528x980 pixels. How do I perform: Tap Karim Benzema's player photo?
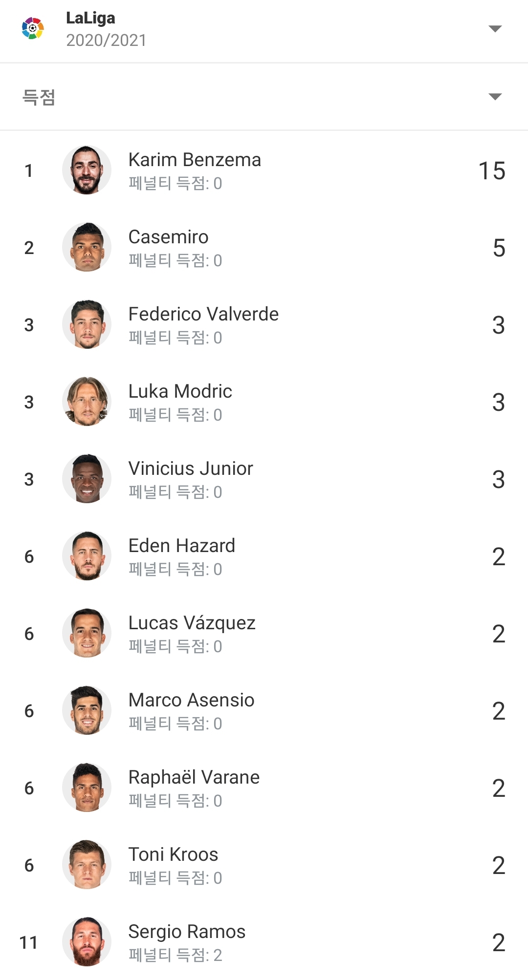click(x=87, y=170)
